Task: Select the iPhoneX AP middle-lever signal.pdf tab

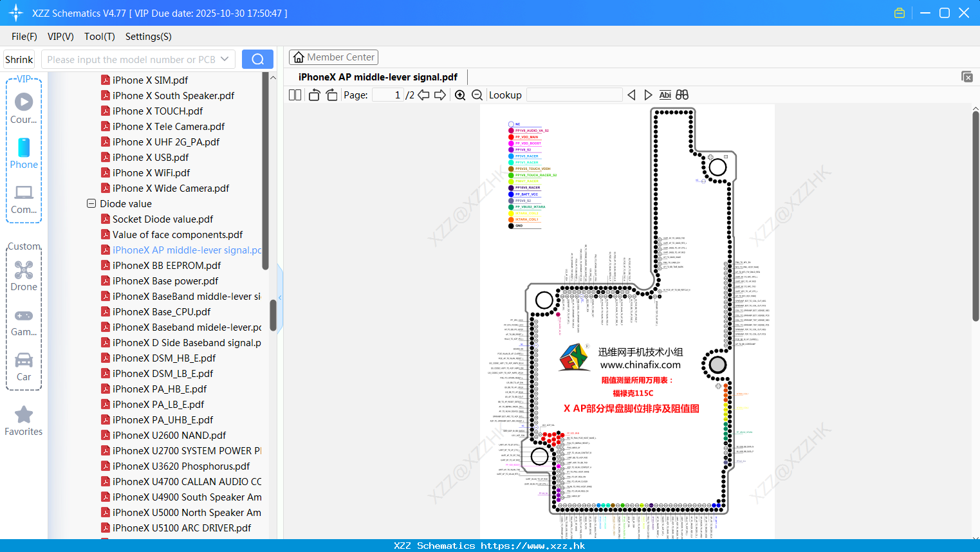Action: click(378, 77)
